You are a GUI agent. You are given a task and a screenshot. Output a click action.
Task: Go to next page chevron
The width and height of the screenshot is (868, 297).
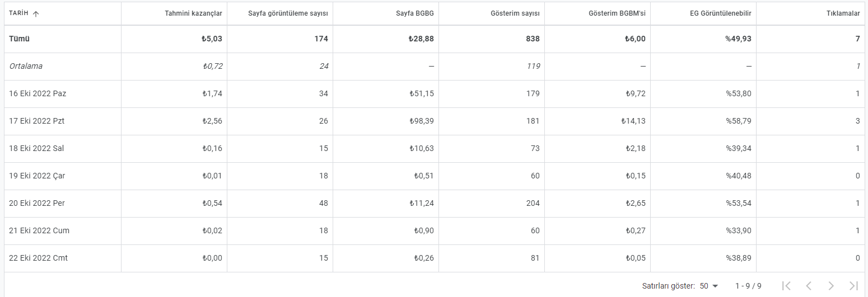(831, 286)
